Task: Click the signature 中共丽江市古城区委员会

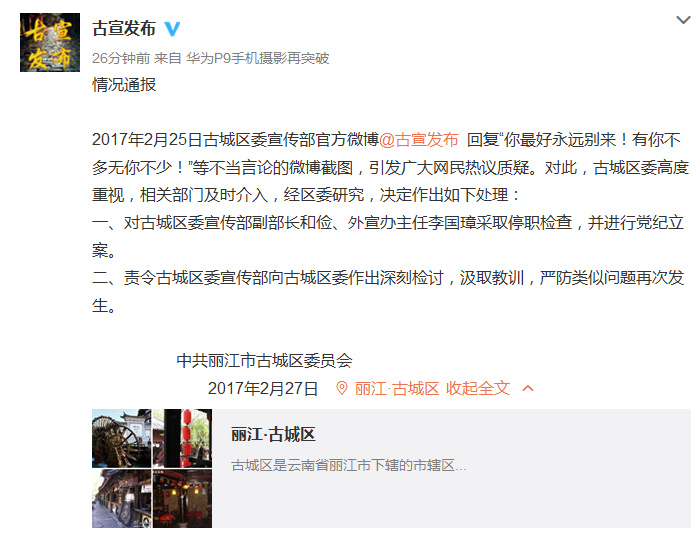Action: pyautogui.click(x=264, y=361)
